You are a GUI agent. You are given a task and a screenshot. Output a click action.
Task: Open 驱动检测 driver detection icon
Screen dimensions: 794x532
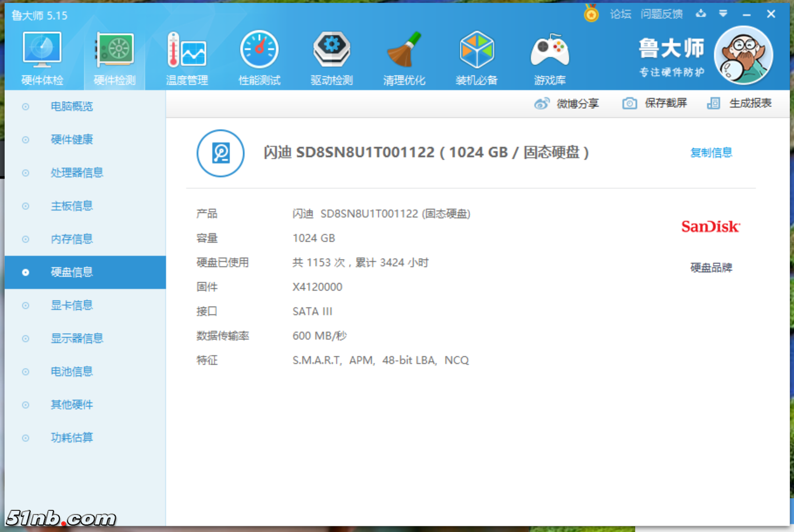point(332,58)
